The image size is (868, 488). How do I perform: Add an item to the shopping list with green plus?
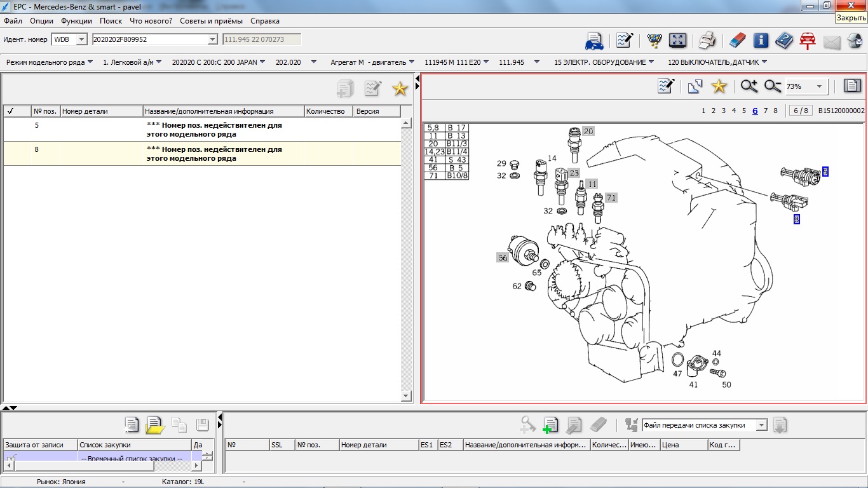550,424
